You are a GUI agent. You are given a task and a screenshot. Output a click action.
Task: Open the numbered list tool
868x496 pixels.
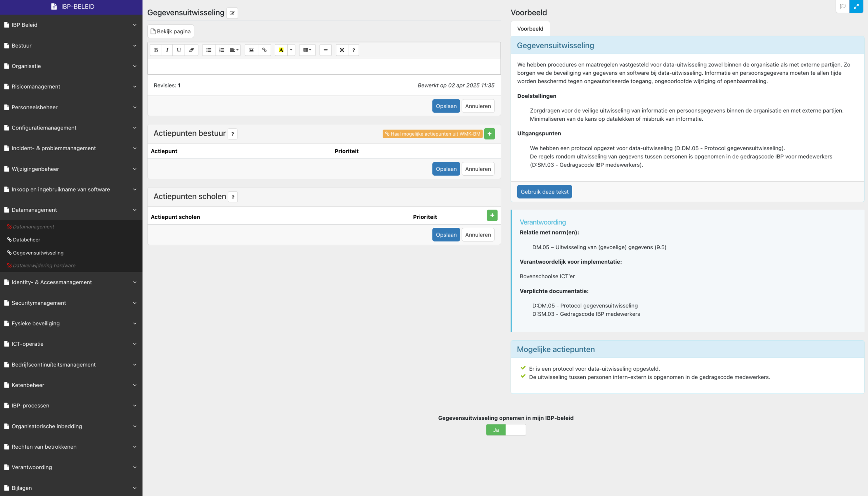(221, 50)
